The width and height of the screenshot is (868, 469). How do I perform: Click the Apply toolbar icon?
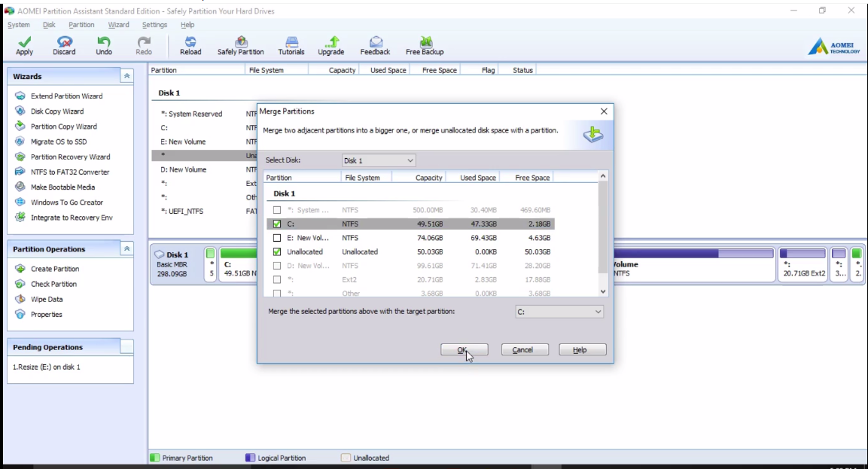pyautogui.click(x=24, y=45)
